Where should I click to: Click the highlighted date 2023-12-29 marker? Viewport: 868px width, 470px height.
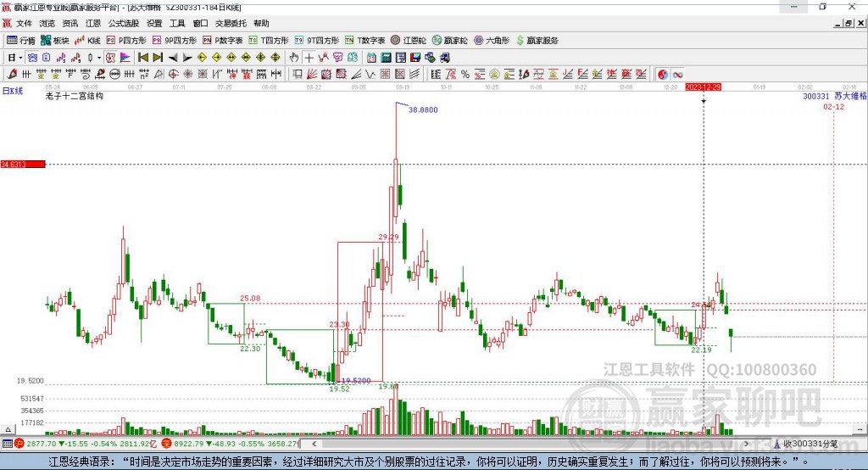(703, 87)
